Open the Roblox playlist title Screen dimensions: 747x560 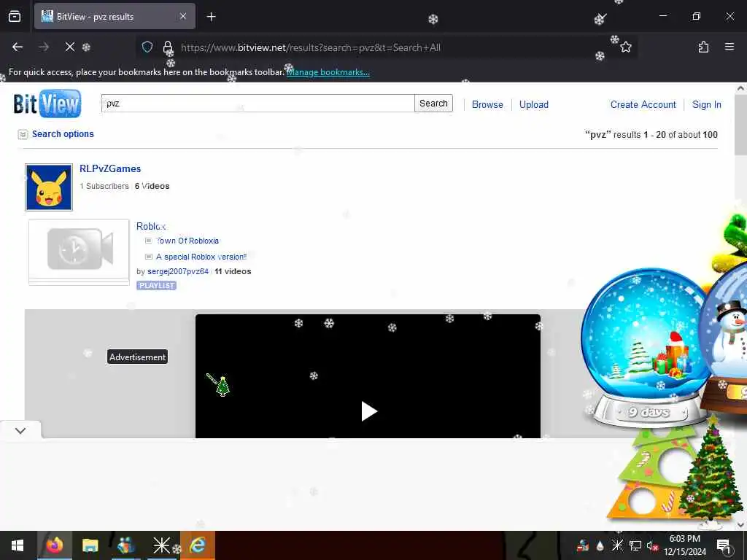pyautogui.click(x=151, y=226)
